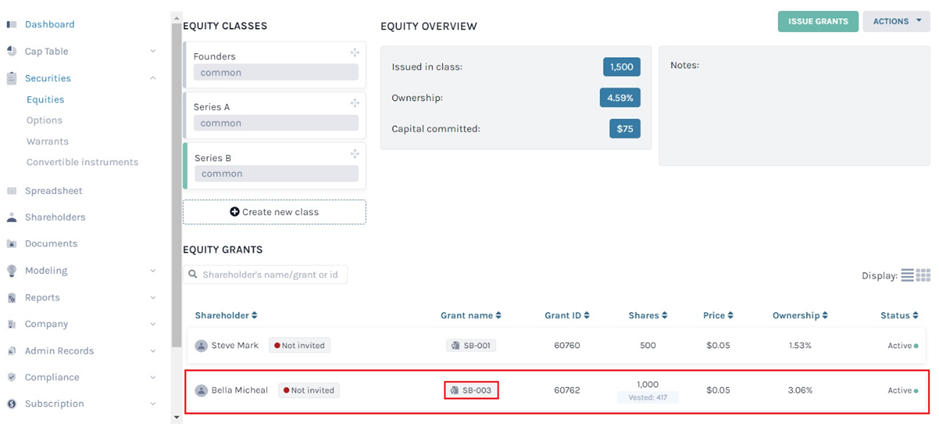This screenshot has width=939, height=424.
Task: Click the certificate icon in SB-001
Action: coord(455,346)
